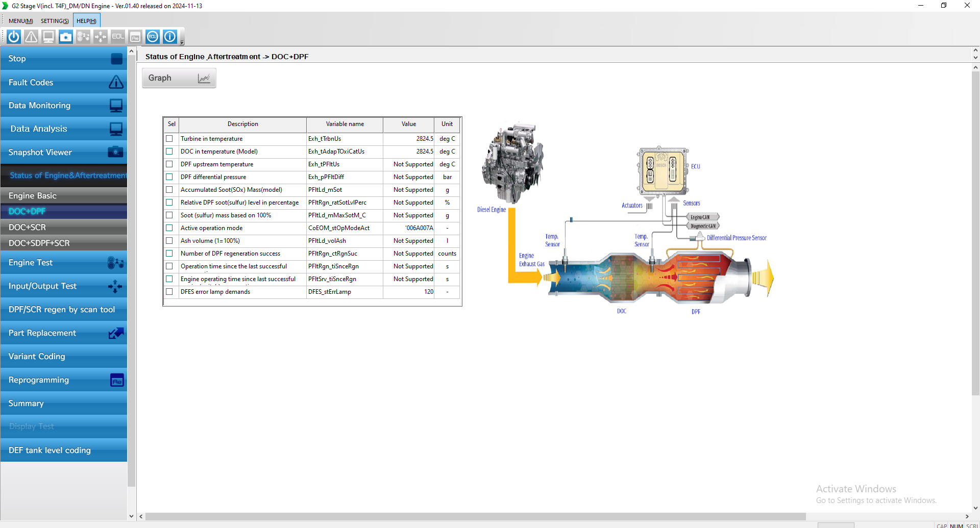Select the Stop power icon in the toolbar
The image size is (980, 528).
pos(13,36)
